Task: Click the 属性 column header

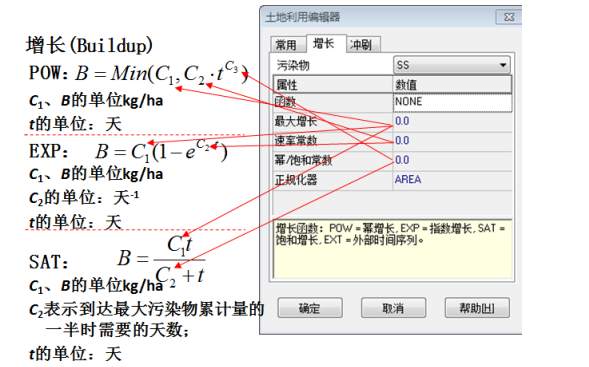Action: [x=333, y=84]
